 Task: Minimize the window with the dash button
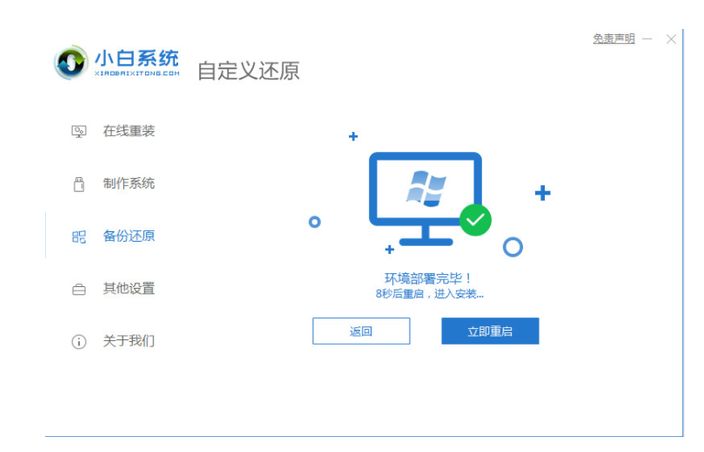pyautogui.click(x=647, y=39)
